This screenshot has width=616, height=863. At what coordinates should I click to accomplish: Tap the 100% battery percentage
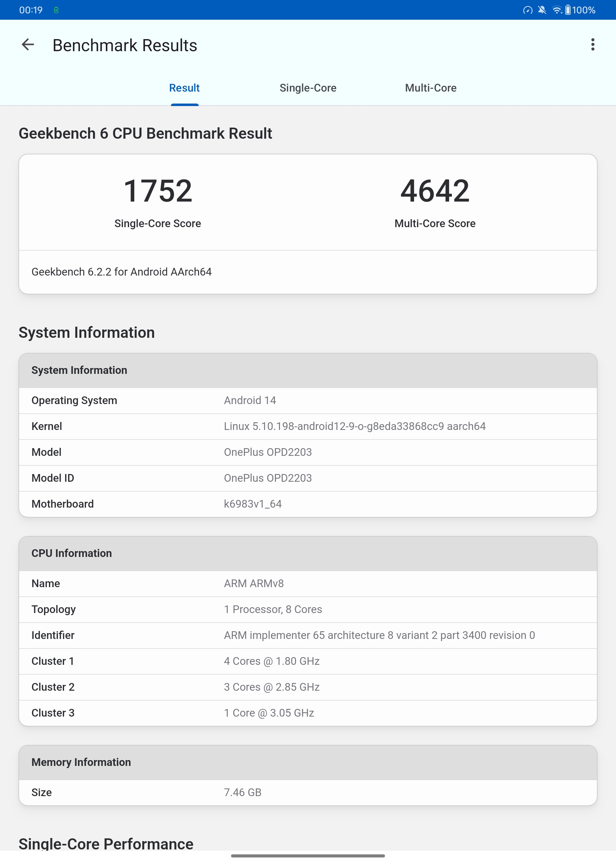coord(583,10)
